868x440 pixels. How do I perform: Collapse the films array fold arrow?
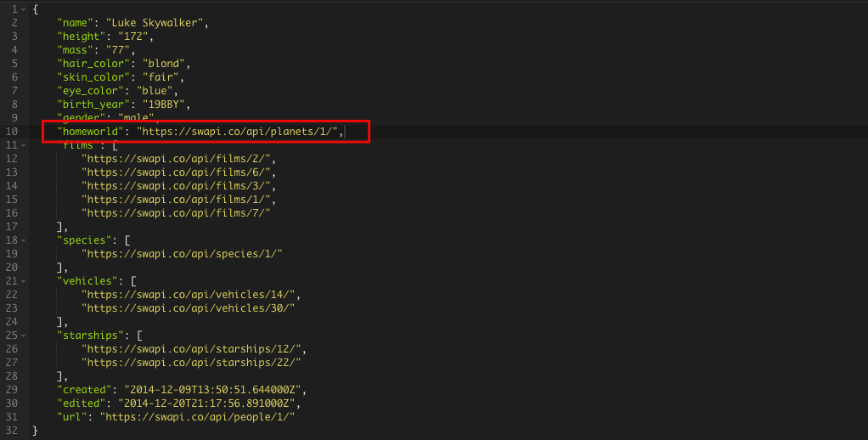click(23, 145)
